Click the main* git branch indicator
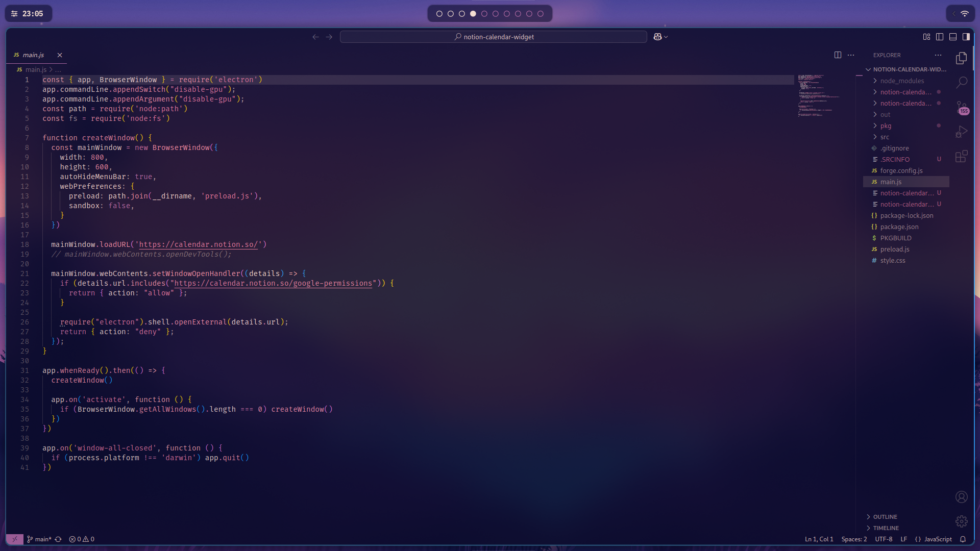Viewport: 980px width, 551px height. click(39, 539)
